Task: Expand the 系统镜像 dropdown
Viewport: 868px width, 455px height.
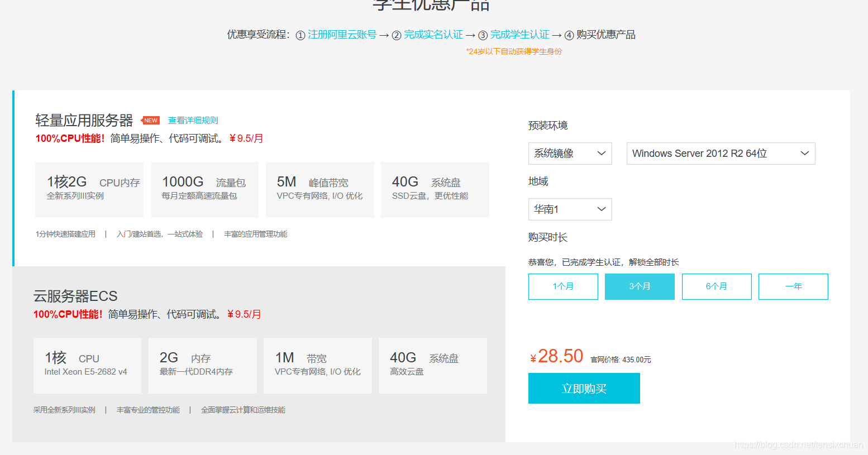Action: (x=570, y=154)
